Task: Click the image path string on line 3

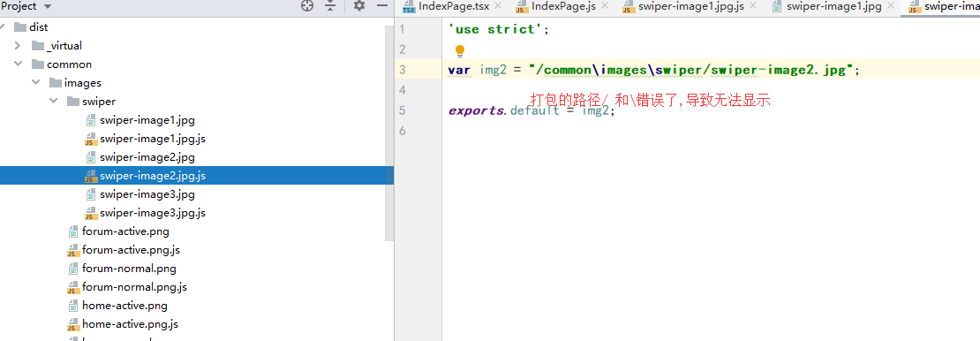Action: (x=691, y=70)
